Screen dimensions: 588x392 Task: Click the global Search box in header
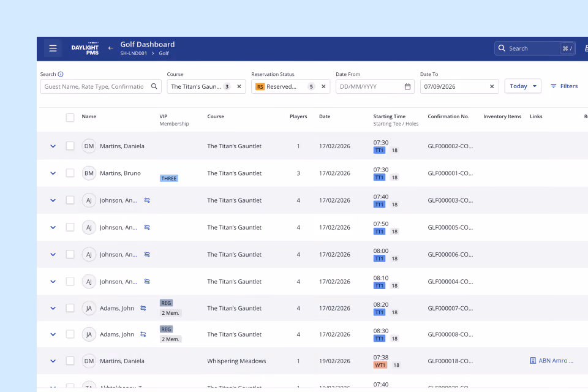[535, 48]
